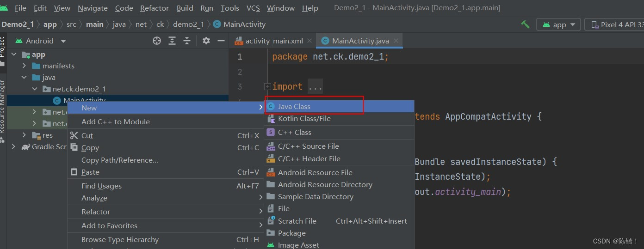The height and width of the screenshot is (249, 644).
Task: Open the Help menu
Action: (310, 8)
